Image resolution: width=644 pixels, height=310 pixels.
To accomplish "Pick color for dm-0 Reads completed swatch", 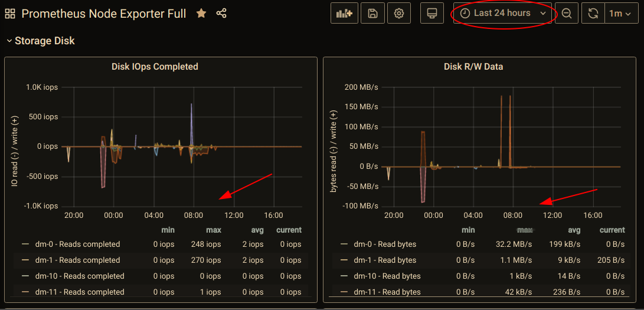I will click(x=25, y=244).
